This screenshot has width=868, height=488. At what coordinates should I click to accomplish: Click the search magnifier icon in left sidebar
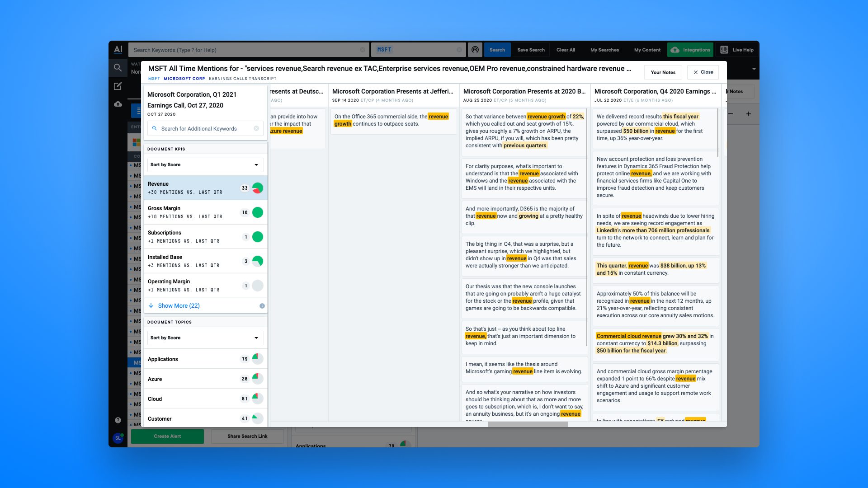[x=118, y=68]
